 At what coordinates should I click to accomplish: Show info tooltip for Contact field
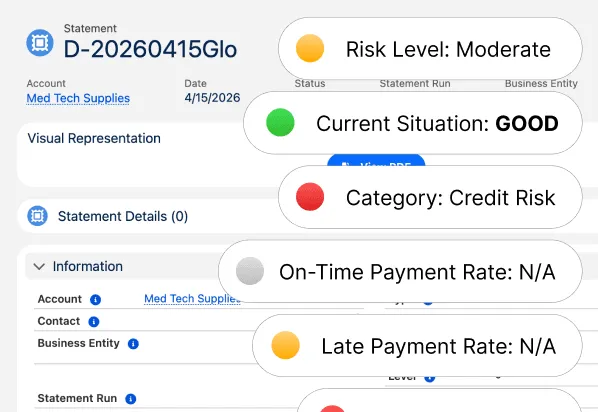(94, 322)
